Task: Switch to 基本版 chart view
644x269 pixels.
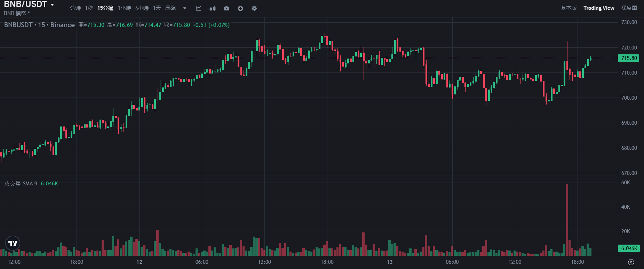Action: (x=569, y=8)
